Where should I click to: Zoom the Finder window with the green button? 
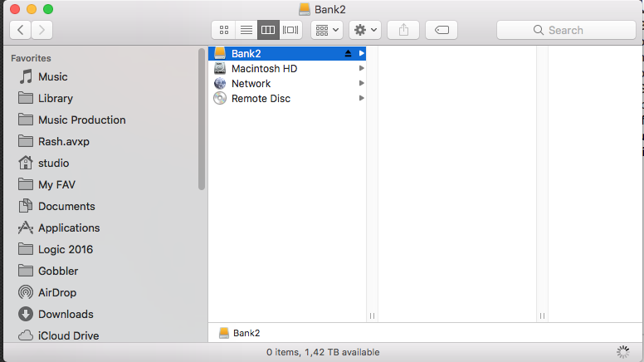pyautogui.click(x=48, y=9)
